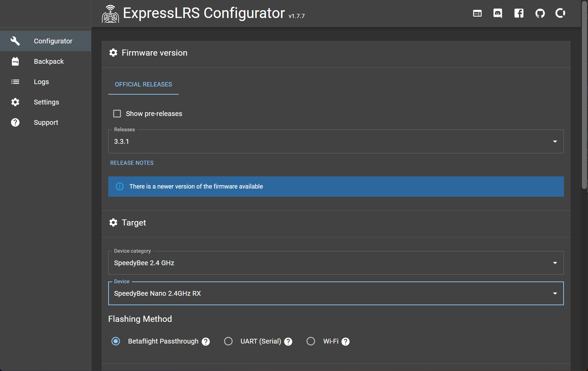The image size is (588, 371).
Task: Click the version label v1.7.7
Action: tap(297, 16)
